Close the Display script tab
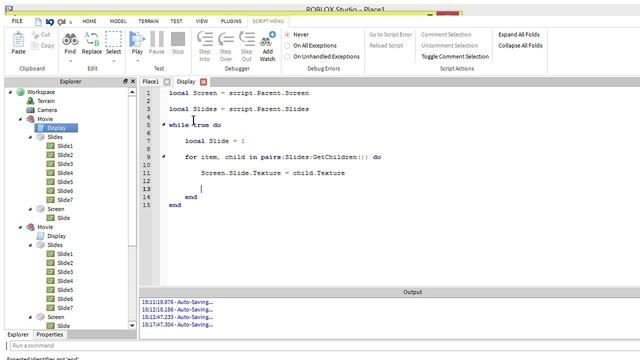This screenshot has width=640, height=360. [x=203, y=82]
